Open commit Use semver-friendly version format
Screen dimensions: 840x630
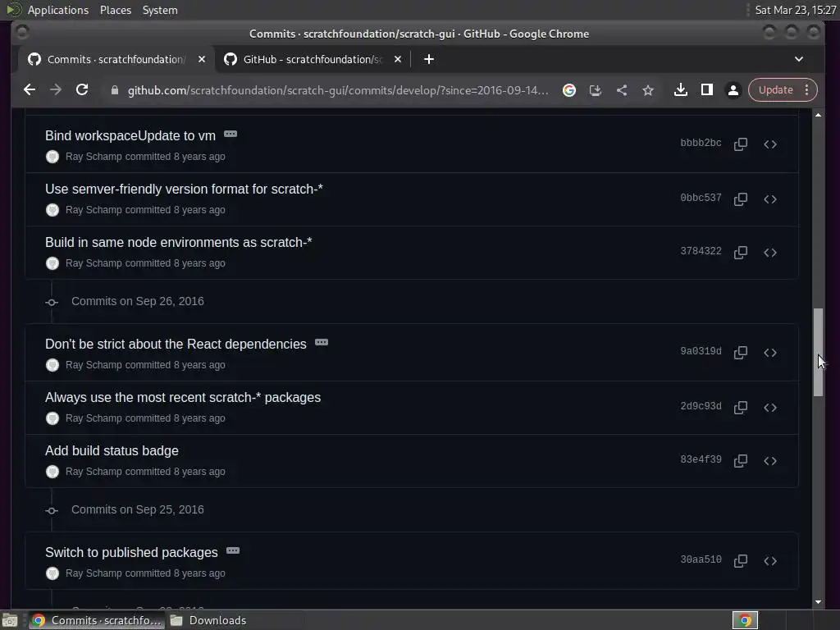pos(184,189)
